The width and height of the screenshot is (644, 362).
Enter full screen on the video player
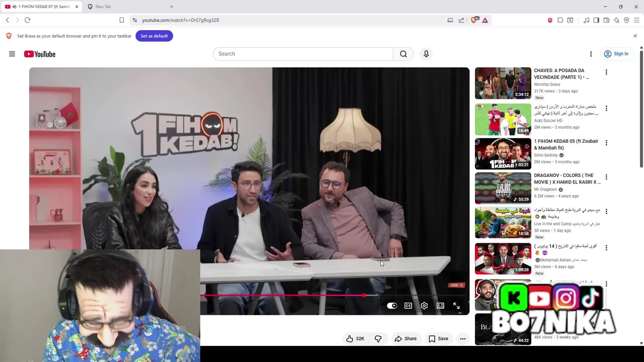click(x=456, y=306)
